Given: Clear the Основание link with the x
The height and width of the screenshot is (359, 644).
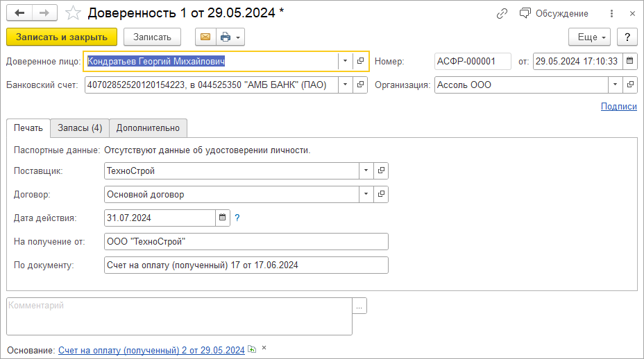Looking at the screenshot, I should 264,349.
